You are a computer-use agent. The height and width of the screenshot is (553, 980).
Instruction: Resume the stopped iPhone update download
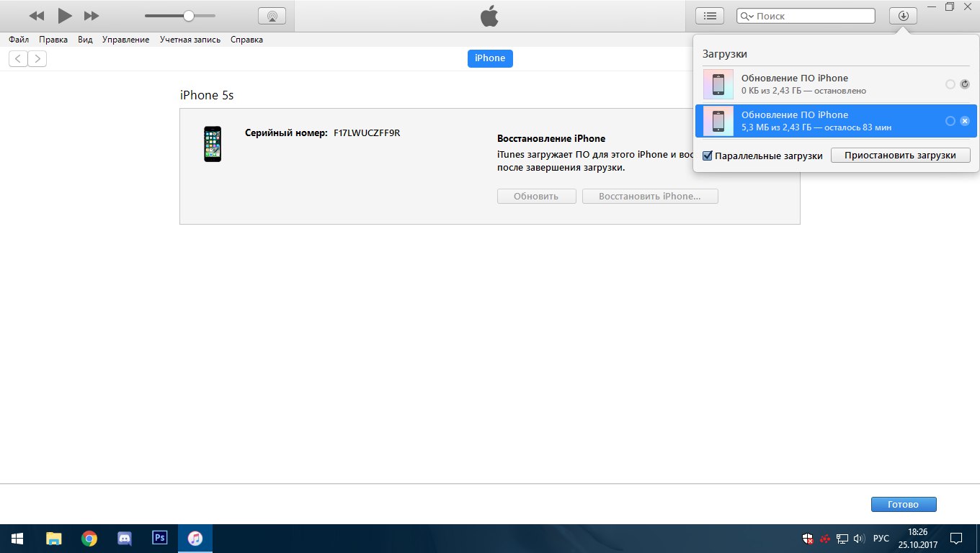[x=965, y=84]
